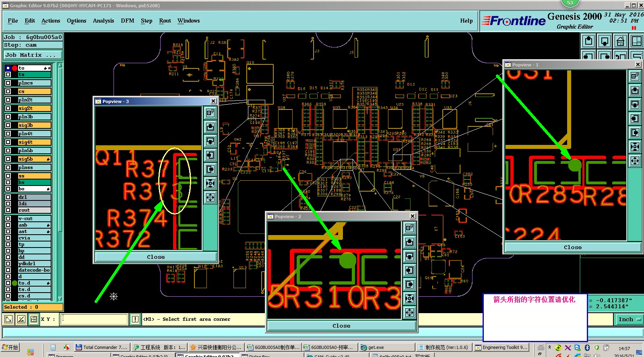Open the Analysis menu
Viewport: 644px width, 357px height.
click(x=103, y=21)
